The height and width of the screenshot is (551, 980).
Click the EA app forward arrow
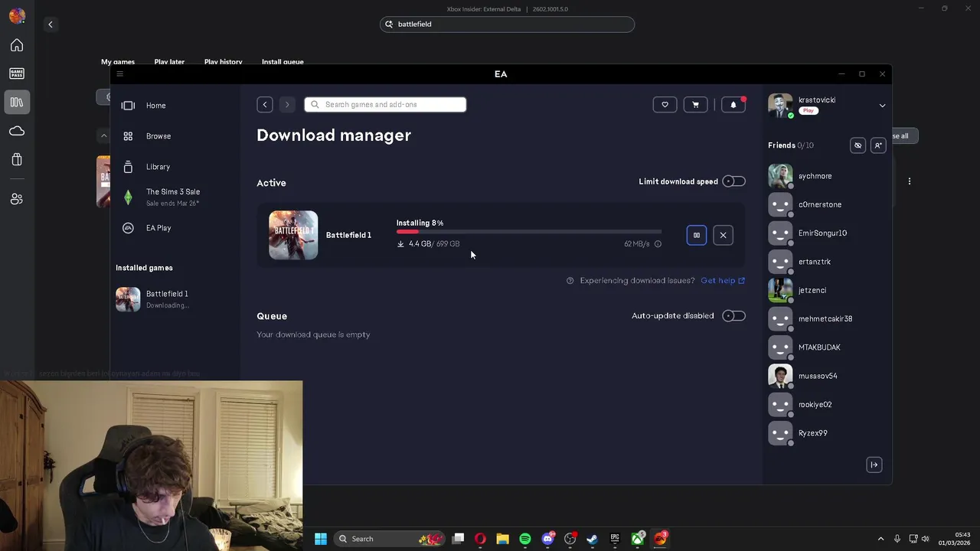(287, 105)
